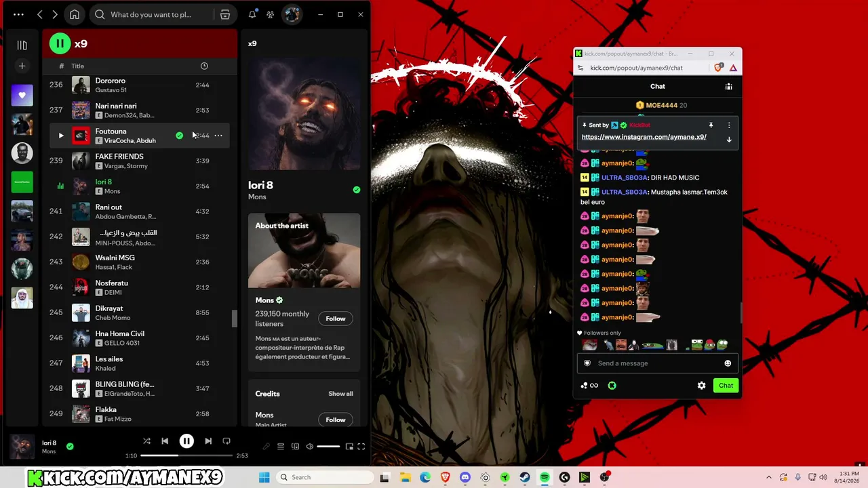Toggle Liked checkmark in the now playing bar
868x488 pixels.
click(70, 447)
